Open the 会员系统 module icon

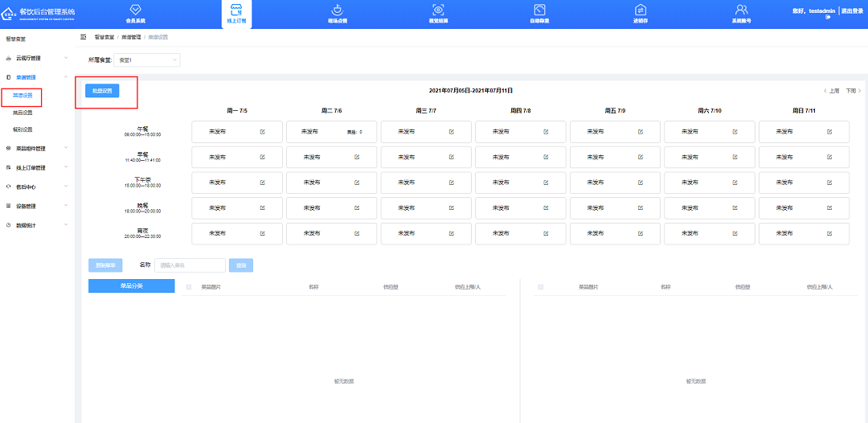(x=136, y=10)
